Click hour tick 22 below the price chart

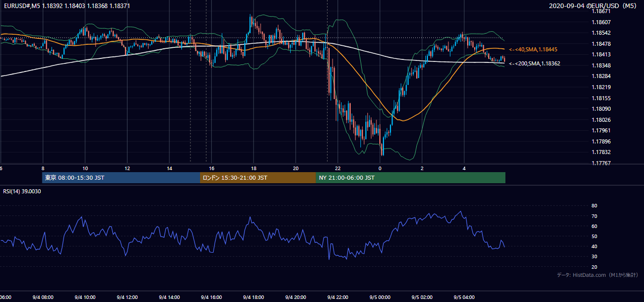(338, 169)
